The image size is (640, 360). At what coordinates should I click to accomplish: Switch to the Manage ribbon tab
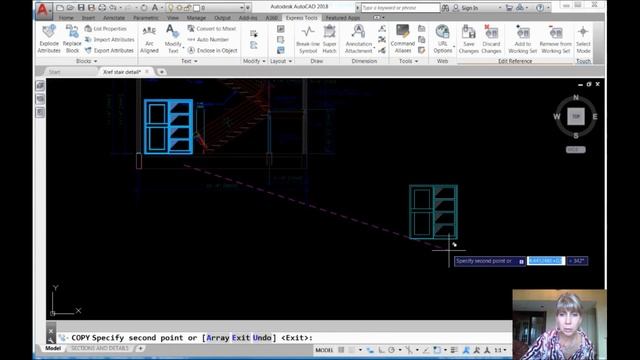196,18
